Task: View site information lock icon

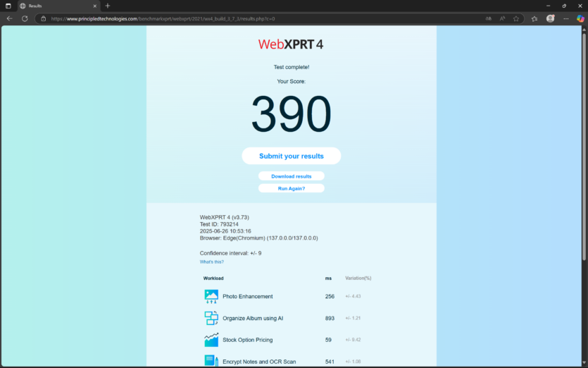Action: [44, 18]
